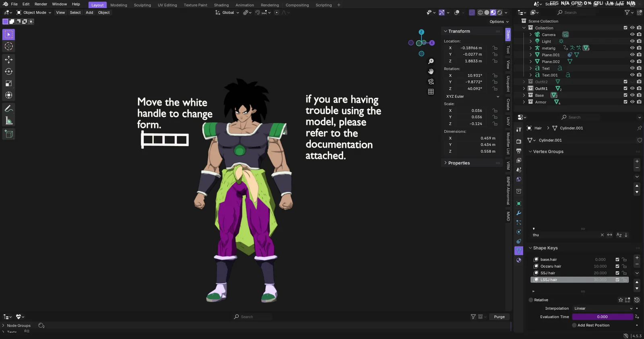Click the viewport zoom magnifier icon
This screenshot has width=644, height=339.
(431, 61)
